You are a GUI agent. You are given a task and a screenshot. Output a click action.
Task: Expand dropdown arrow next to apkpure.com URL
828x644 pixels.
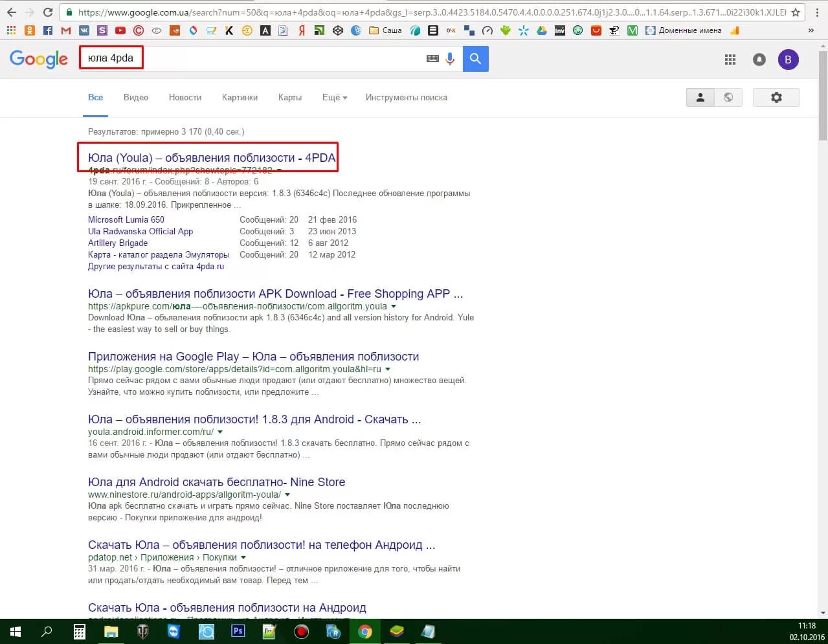click(x=394, y=306)
